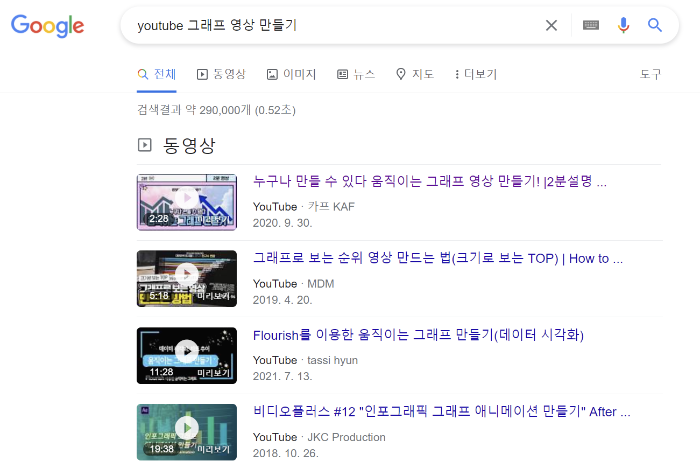
Task: Click result count 검색결과 약 290,000개
Action: (x=194, y=110)
